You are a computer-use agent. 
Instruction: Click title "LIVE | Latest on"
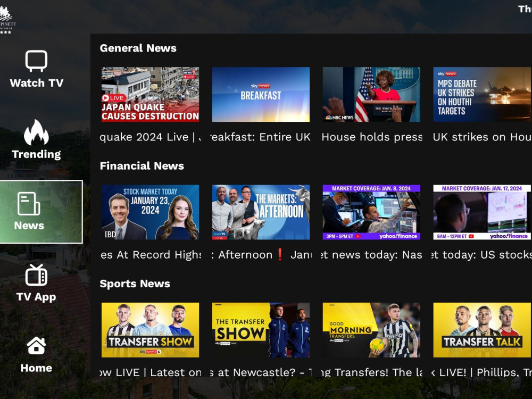pyautogui.click(x=151, y=372)
